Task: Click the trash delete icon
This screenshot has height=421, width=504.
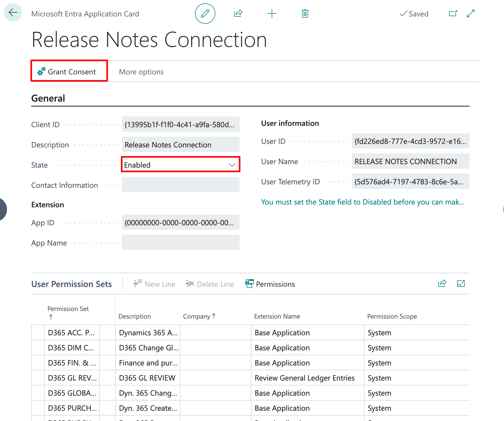Action: (x=305, y=13)
